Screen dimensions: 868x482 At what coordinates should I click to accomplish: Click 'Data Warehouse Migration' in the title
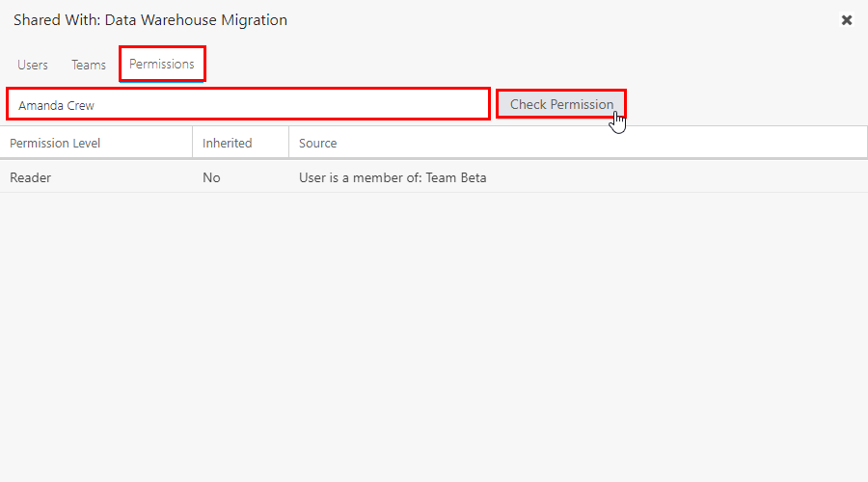(196, 20)
